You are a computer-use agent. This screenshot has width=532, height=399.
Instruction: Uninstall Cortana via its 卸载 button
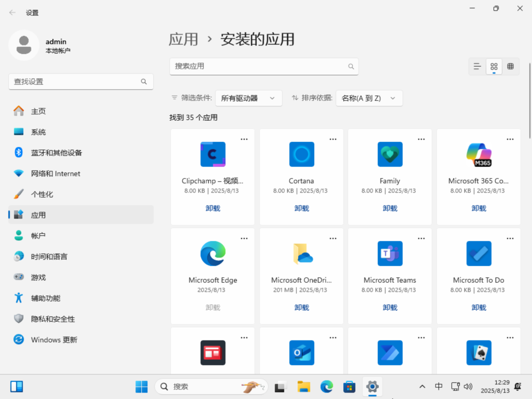[x=301, y=208]
